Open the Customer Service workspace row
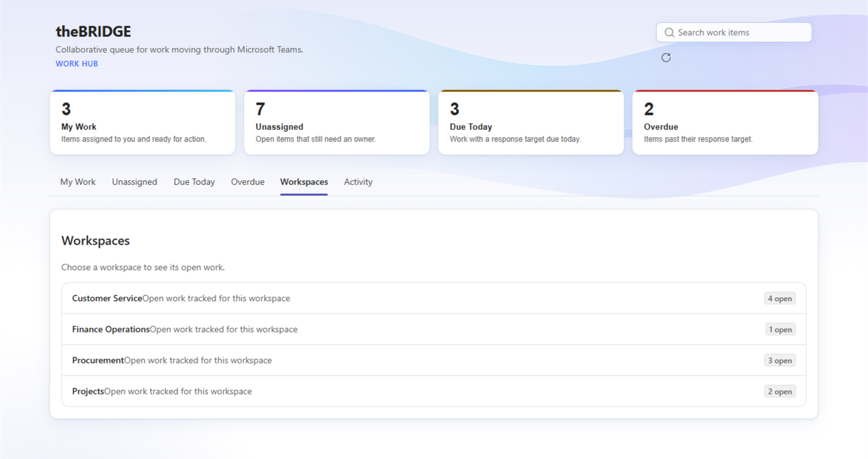 [434, 298]
